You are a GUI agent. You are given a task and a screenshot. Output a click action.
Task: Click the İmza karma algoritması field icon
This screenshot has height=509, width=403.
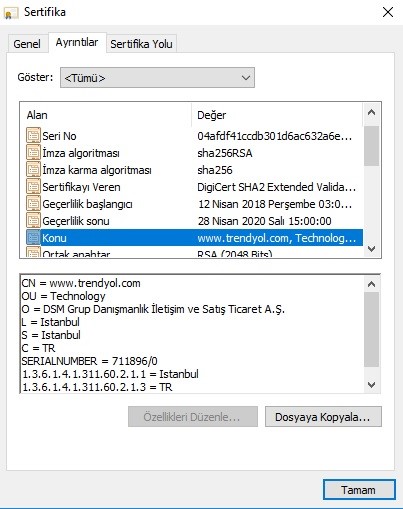(x=33, y=170)
